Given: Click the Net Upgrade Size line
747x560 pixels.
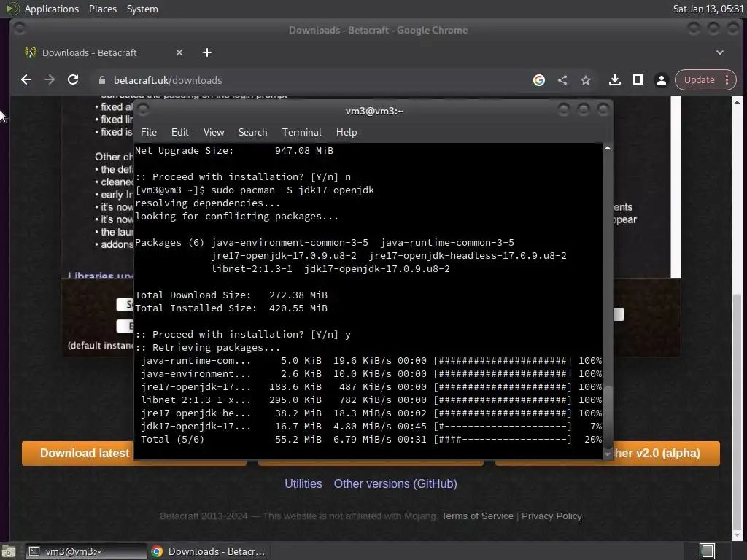Looking at the screenshot, I should 234,150.
